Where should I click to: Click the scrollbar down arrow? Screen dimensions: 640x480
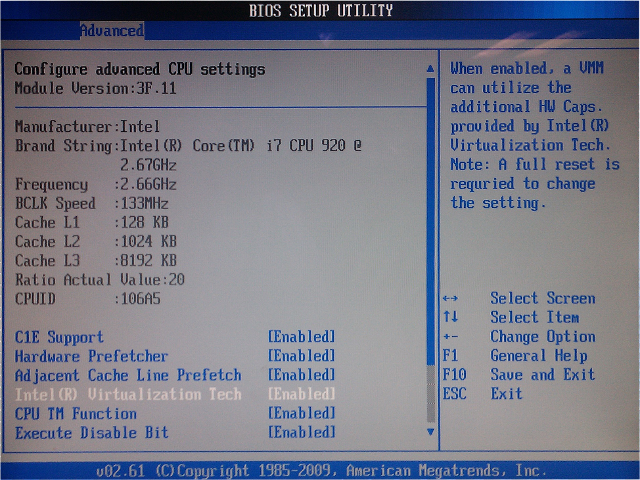point(430,431)
